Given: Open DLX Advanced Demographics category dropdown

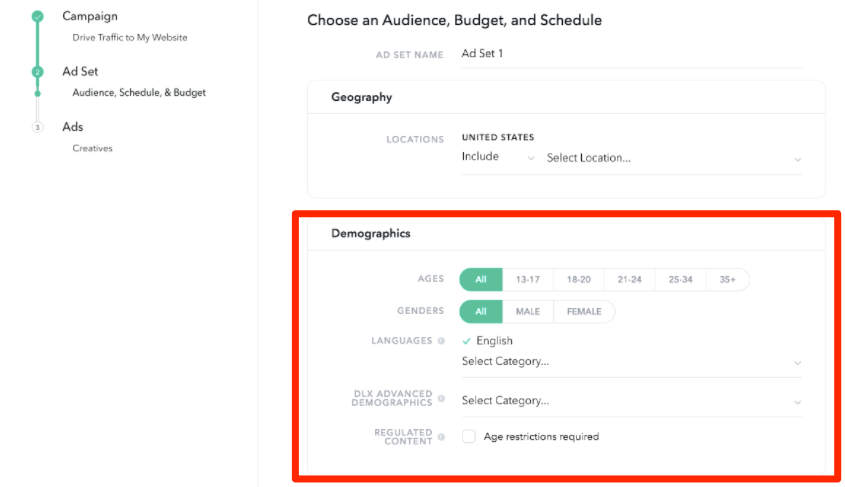Looking at the screenshot, I should pos(631,401).
